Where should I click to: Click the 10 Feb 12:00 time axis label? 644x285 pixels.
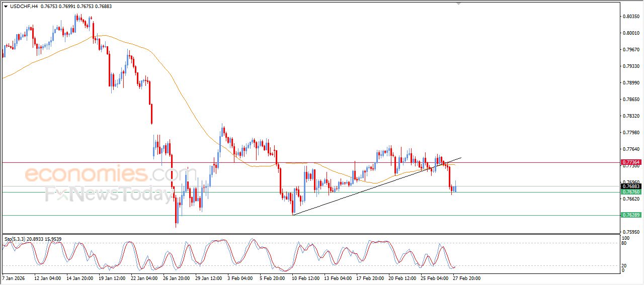click(x=305, y=277)
